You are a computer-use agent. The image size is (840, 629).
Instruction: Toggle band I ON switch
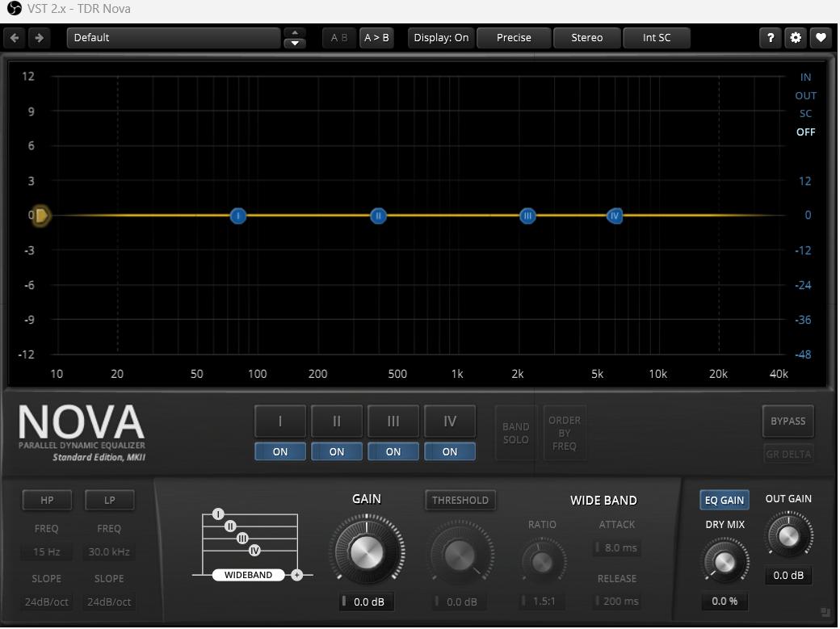(280, 451)
